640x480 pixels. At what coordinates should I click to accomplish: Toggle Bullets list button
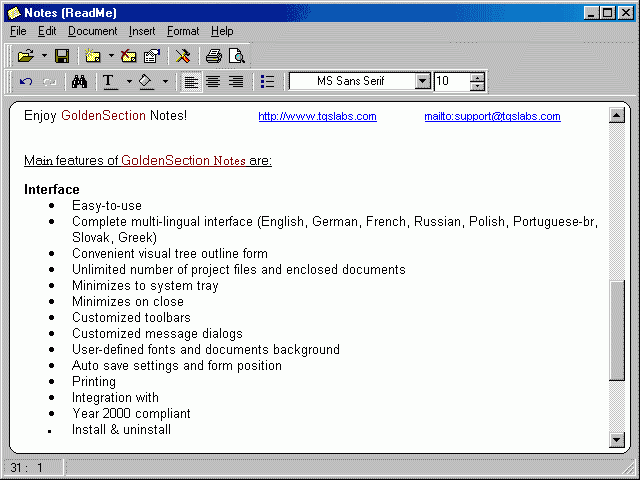pyautogui.click(x=267, y=82)
